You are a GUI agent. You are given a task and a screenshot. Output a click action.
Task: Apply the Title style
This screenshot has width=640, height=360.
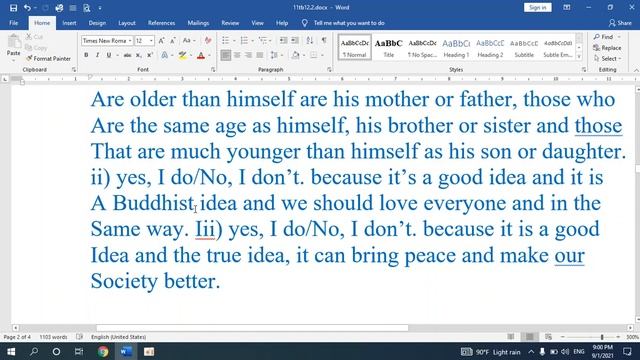tap(389, 47)
